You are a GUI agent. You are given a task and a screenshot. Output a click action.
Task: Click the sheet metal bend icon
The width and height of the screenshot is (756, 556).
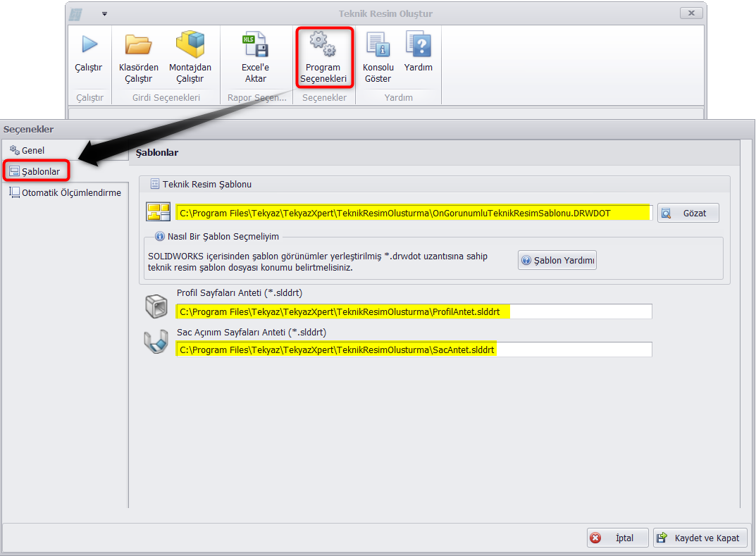(156, 342)
